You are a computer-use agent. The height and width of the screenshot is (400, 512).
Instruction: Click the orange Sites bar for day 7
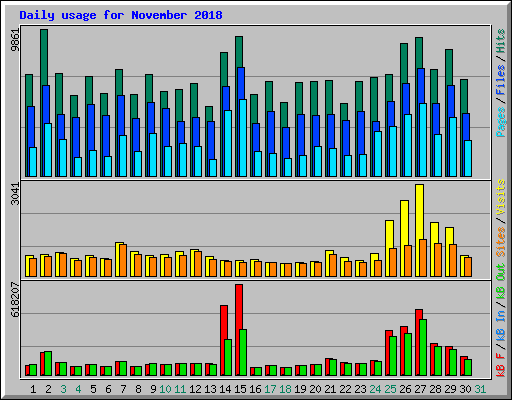[123, 260]
